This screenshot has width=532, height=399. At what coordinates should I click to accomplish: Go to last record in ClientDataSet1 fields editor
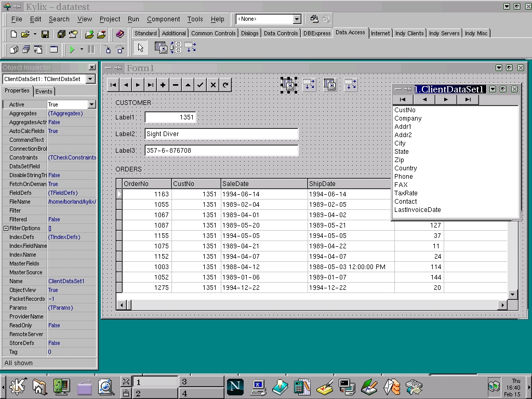468,99
